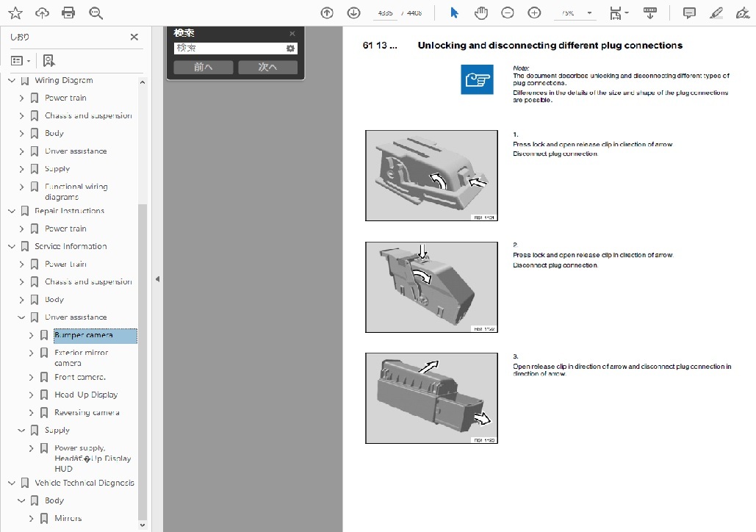
Task: Expand the Head Up Display bookmark
Action: [x=32, y=395]
